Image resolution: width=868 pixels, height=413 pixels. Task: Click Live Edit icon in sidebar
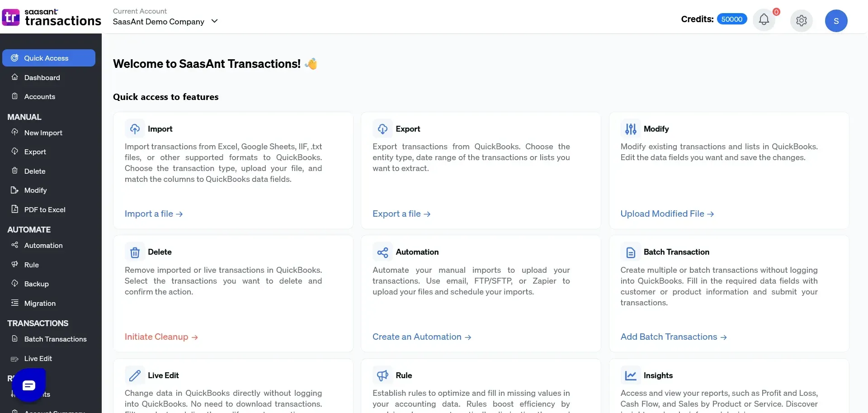[15, 358]
